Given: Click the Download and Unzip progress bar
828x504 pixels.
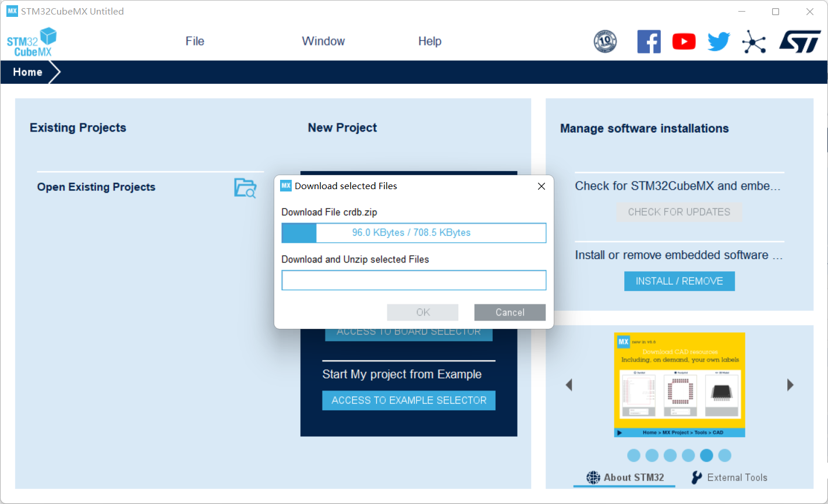Looking at the screenshot, I should [x=414, y=280].
